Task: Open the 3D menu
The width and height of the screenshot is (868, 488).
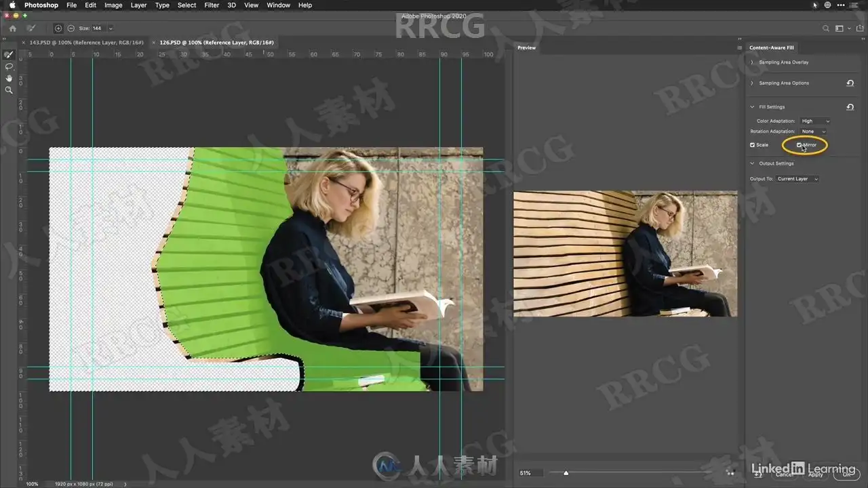Action: tap(231, 5)
